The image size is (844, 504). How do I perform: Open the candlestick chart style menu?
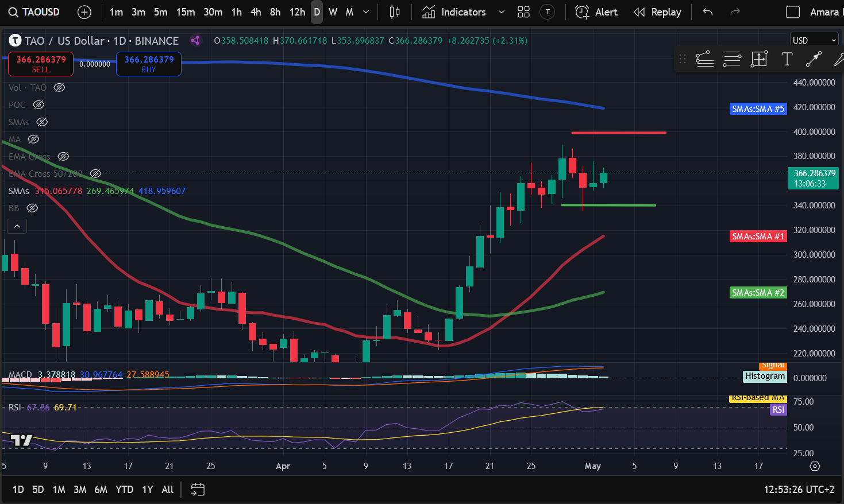395,12
